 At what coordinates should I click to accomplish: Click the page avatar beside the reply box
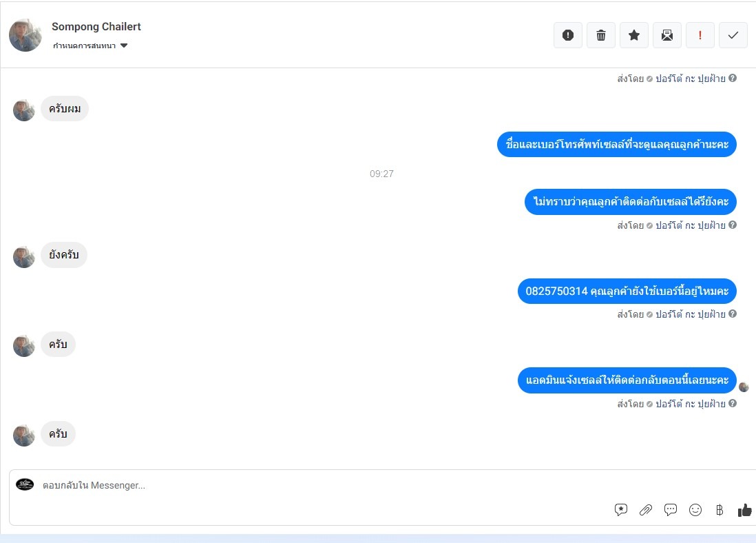point(25,484)
